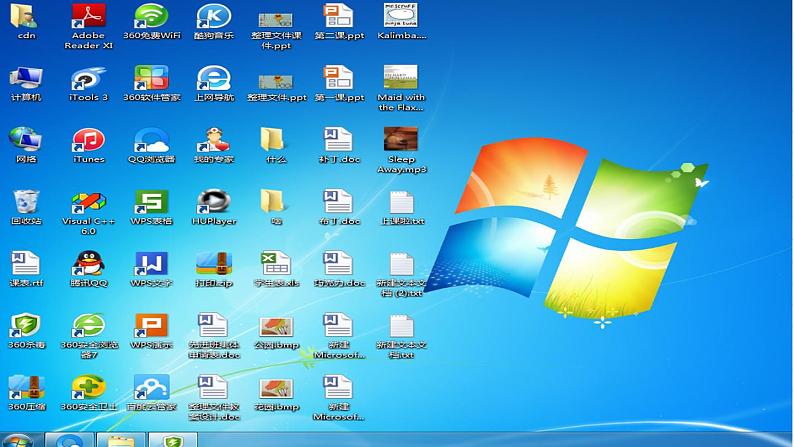Open File Explorer folder on taskbar
This screenshot has height=447, width=794.
[121, 440]
